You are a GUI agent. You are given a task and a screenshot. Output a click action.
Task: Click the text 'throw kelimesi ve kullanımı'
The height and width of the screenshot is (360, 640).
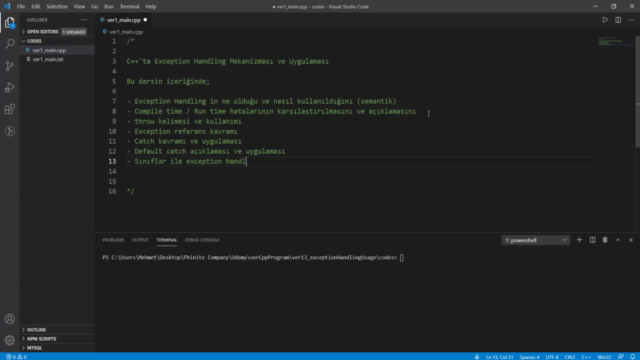click(x=188, y=122)
